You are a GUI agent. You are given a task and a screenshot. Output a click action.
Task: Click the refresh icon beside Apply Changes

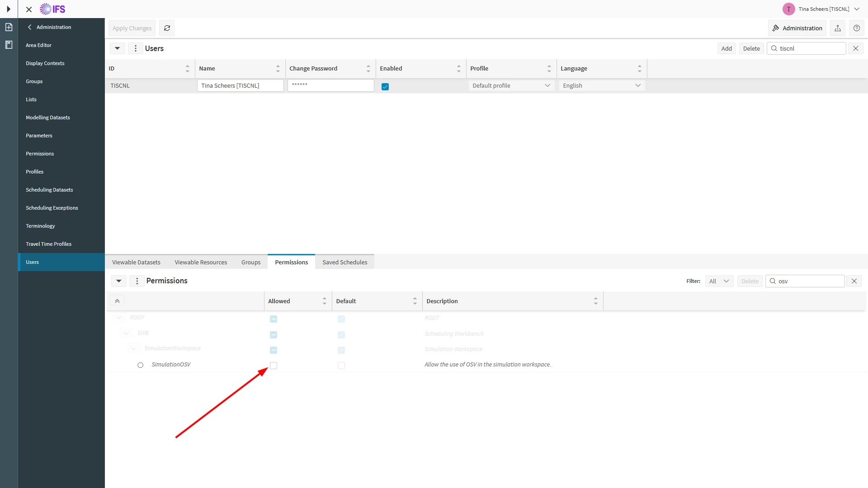(x=167, y=28)
